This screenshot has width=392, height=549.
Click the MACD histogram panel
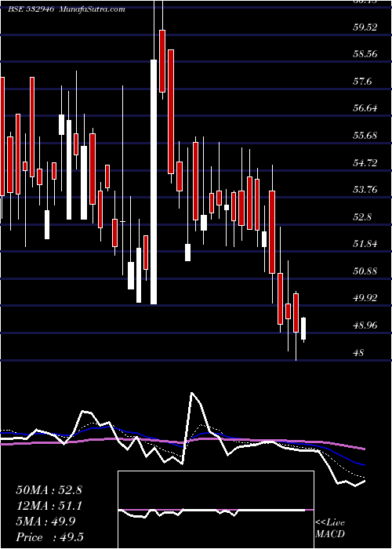pyautogui.click(x=216, y=510)
